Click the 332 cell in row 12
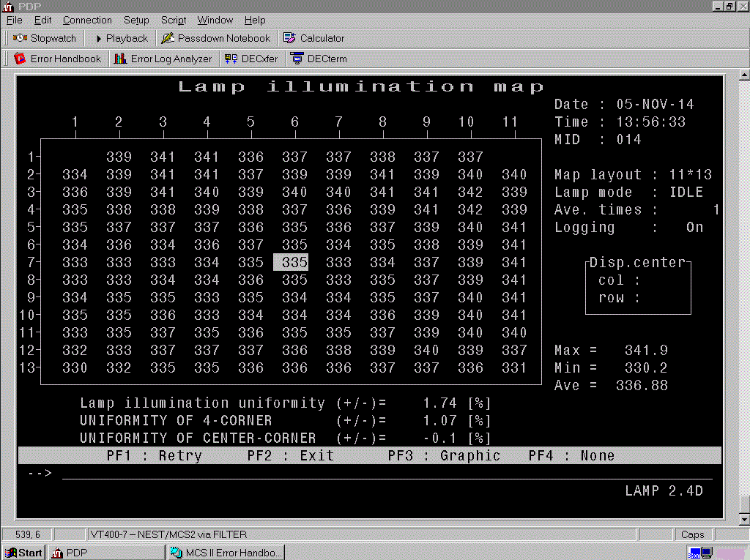Screen dimensions: 750x560 click(x=75, y=350)
